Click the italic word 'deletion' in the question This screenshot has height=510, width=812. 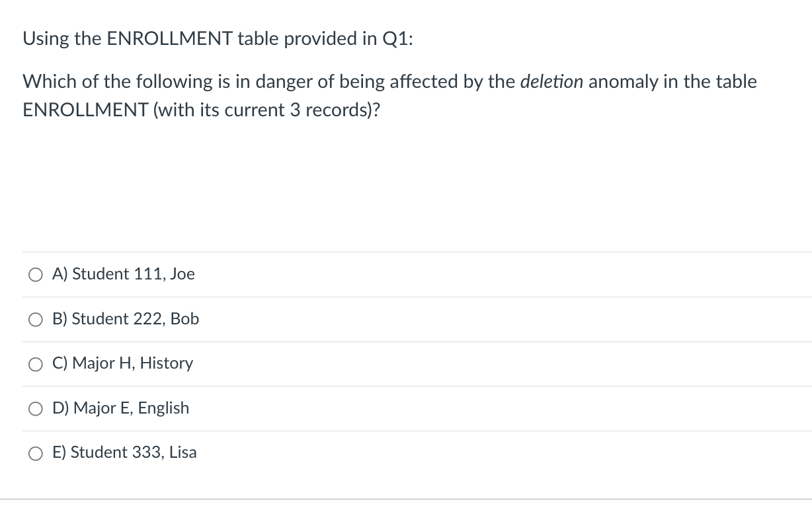552,82
